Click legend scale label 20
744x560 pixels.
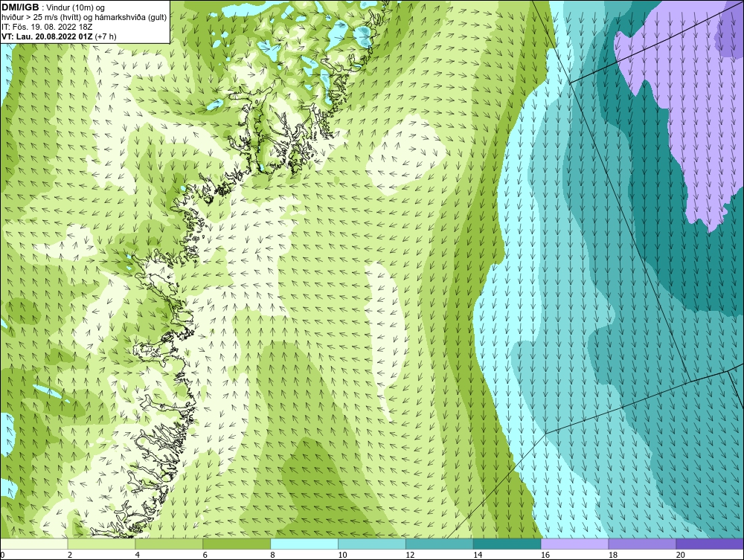click(x=681, y=555)
